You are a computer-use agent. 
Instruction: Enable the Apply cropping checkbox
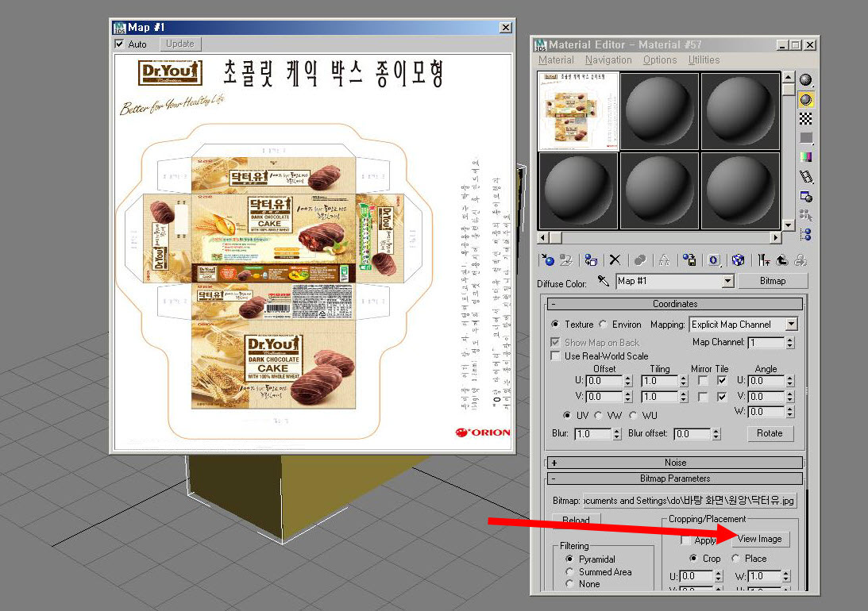point(686,540)
